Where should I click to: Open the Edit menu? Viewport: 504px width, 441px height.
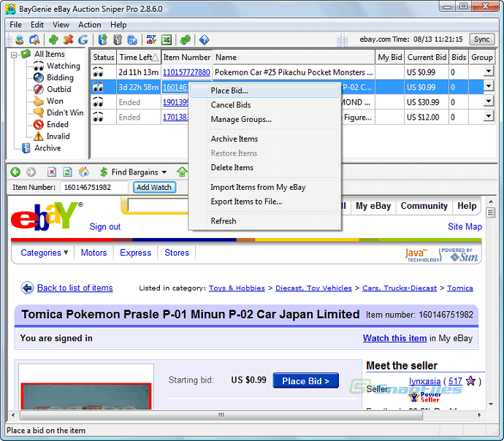tap(37, 25)
